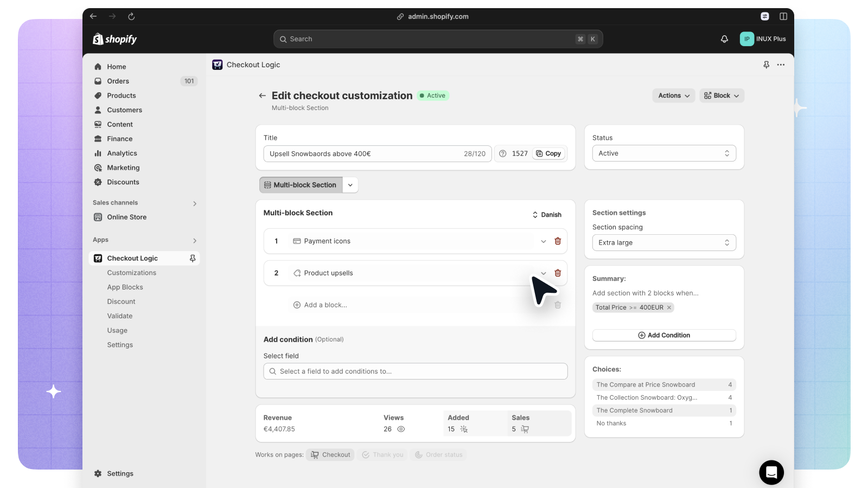Expand the Payment icons block chevron
This screenshot has height=488, width=868.
coord(544,241)
